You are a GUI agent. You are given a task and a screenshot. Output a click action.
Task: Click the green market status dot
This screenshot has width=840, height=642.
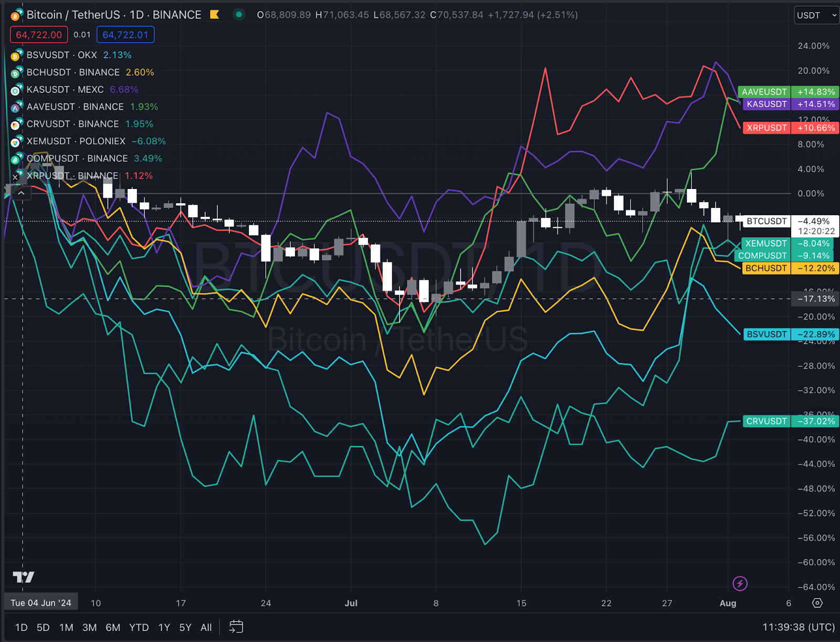click(239, 15)
